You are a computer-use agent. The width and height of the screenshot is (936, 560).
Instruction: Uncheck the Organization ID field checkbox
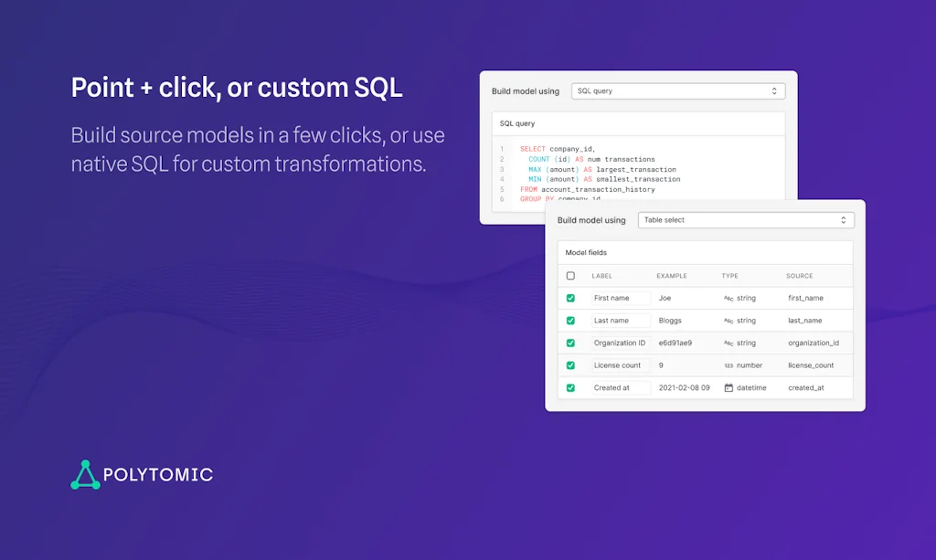[x=570, y=343]
